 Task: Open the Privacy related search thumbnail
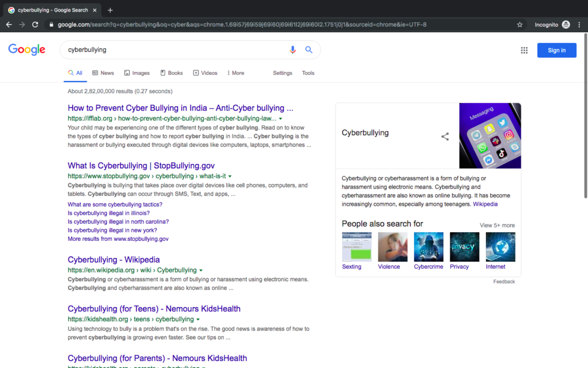465,247
